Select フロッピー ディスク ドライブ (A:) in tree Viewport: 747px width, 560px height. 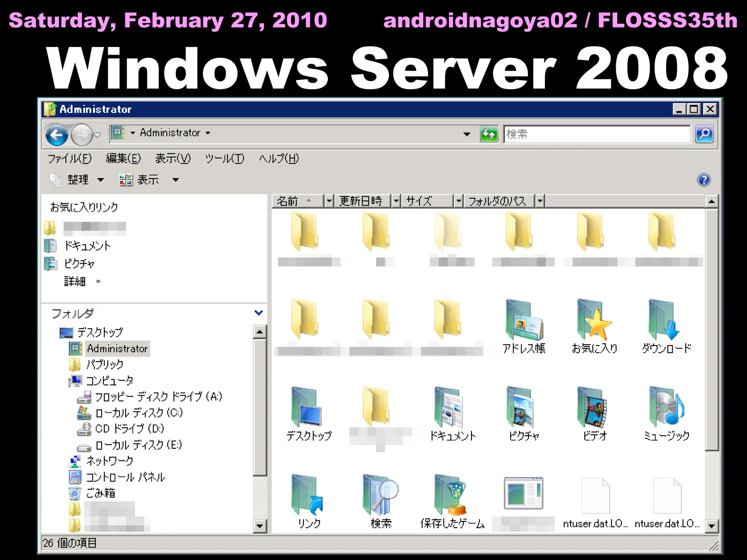tap(150, 397)
